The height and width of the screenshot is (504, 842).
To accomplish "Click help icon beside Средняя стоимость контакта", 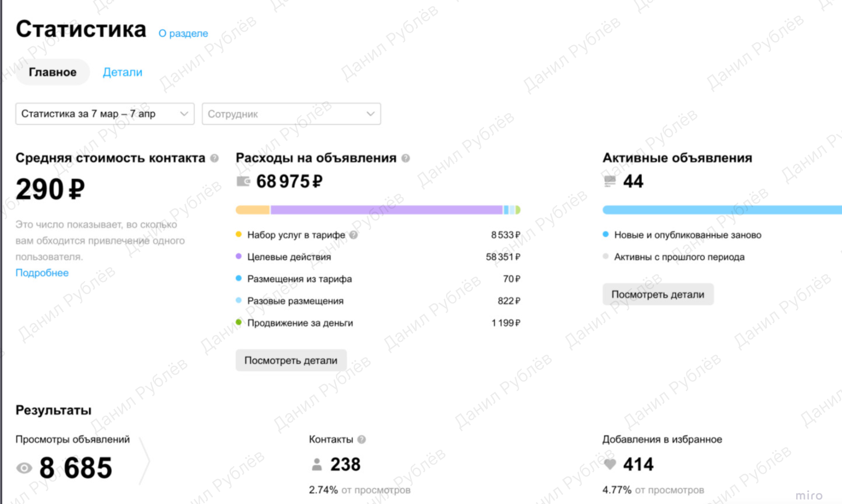I will pyautogui.click(x=214, y=158).
